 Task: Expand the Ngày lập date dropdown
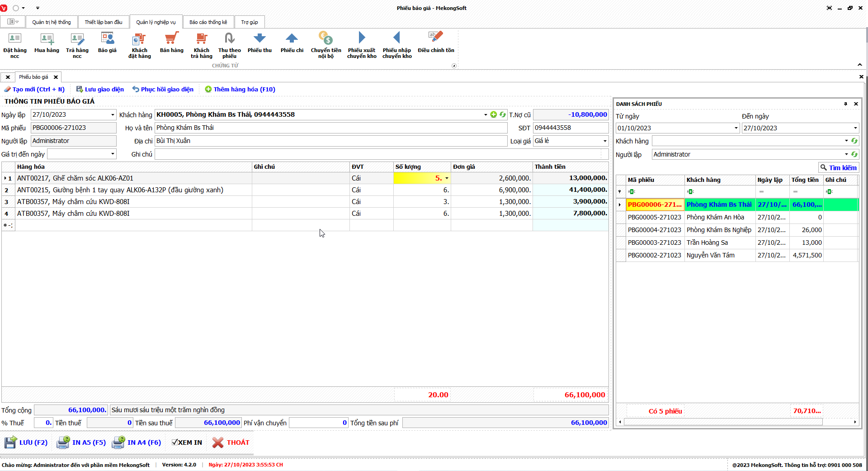coord(113,115)
